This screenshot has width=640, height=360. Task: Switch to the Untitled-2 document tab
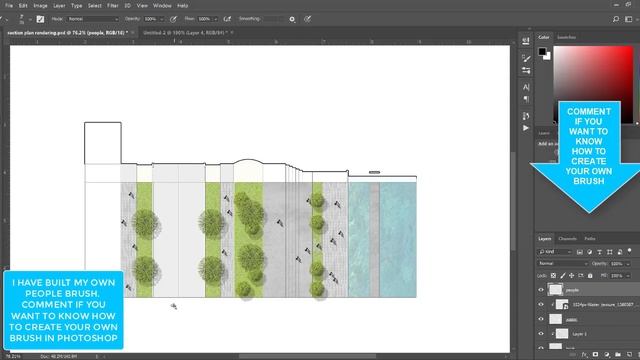(185, 33)
